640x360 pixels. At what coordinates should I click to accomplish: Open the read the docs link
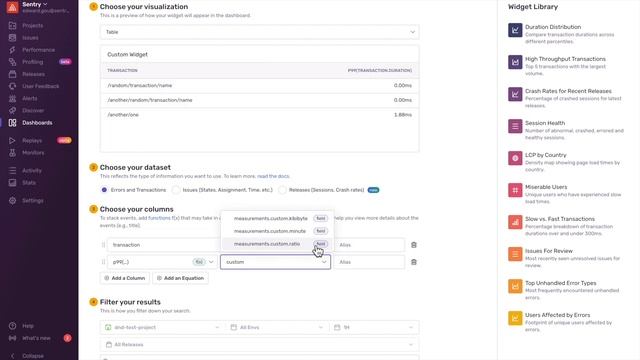pyautogui.click(x=273, y=176)
